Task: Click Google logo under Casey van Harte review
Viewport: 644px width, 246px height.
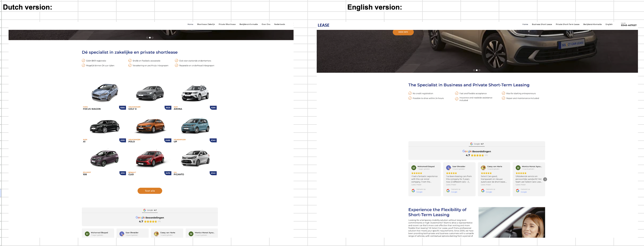Action: (x=483, y=191)
